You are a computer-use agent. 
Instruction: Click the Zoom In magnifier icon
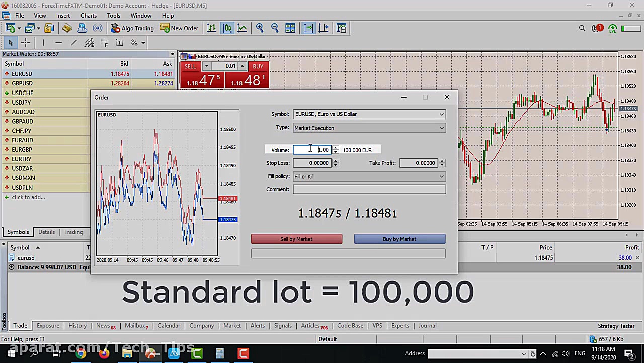coord(260,28)
